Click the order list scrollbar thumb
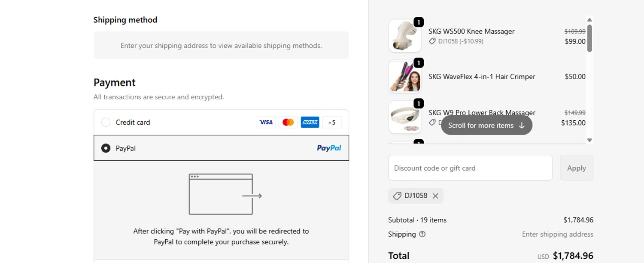644x263 pixels. (589, 38)
